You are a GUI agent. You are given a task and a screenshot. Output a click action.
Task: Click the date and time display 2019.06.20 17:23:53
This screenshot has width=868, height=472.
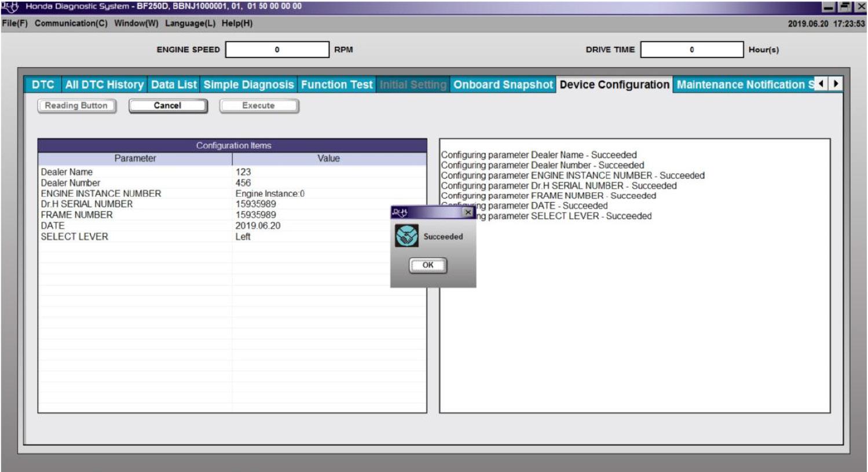(x=826, y=24)
